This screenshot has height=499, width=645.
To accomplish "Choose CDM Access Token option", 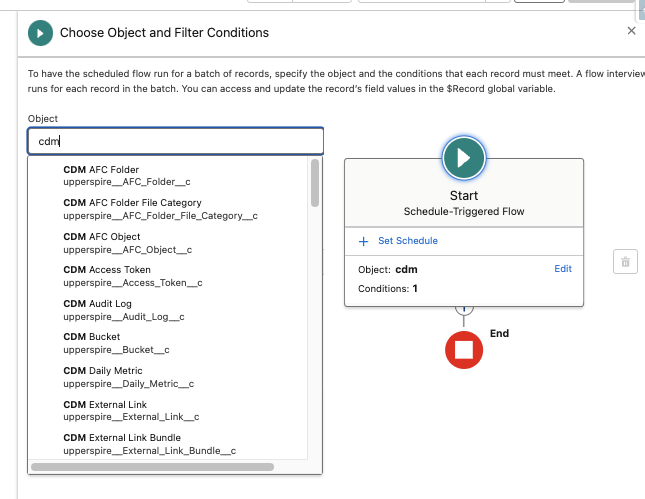I will pos(168,276).
